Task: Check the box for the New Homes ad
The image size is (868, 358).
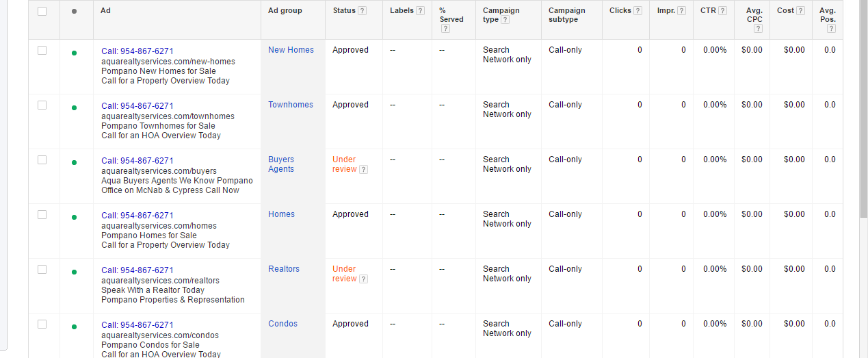Action: click(42, 50)
